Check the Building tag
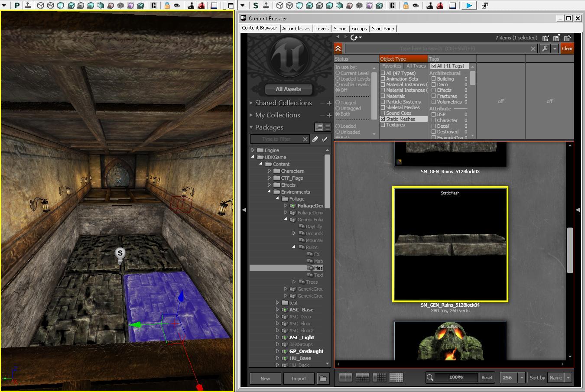This screenshot has width=585, height=392. (433, 79)
